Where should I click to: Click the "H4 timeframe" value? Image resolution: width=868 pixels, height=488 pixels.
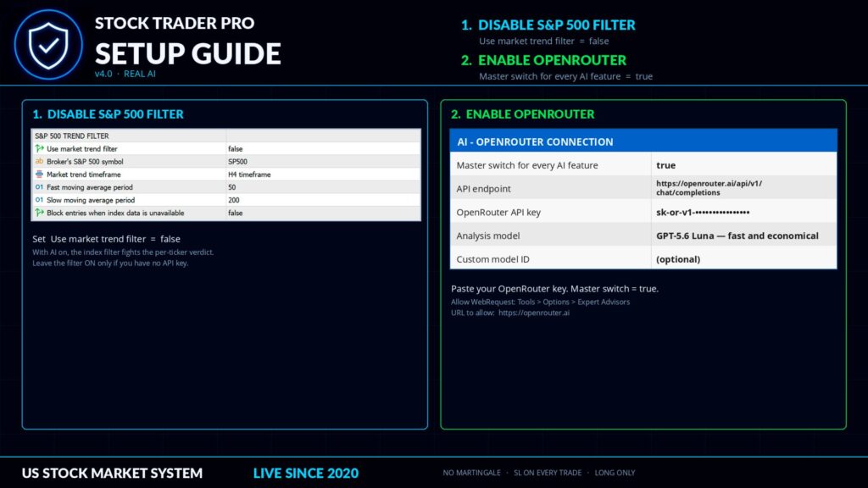click(x=250, y=175)
